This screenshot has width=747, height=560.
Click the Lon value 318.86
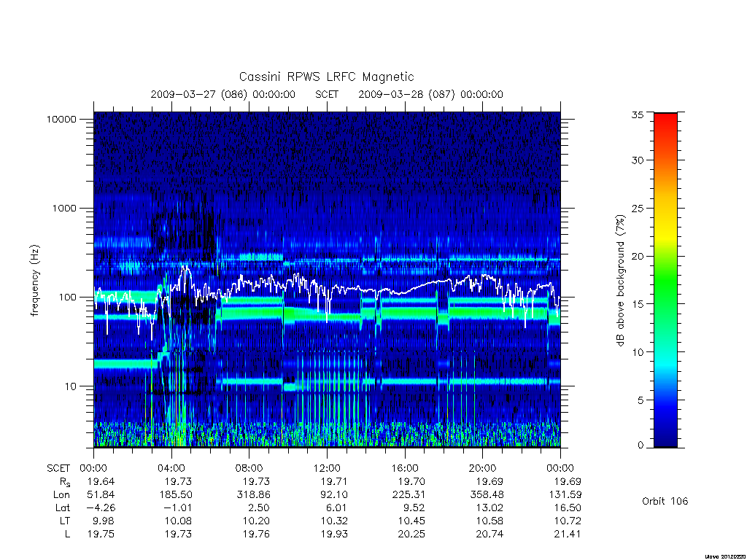253,495
